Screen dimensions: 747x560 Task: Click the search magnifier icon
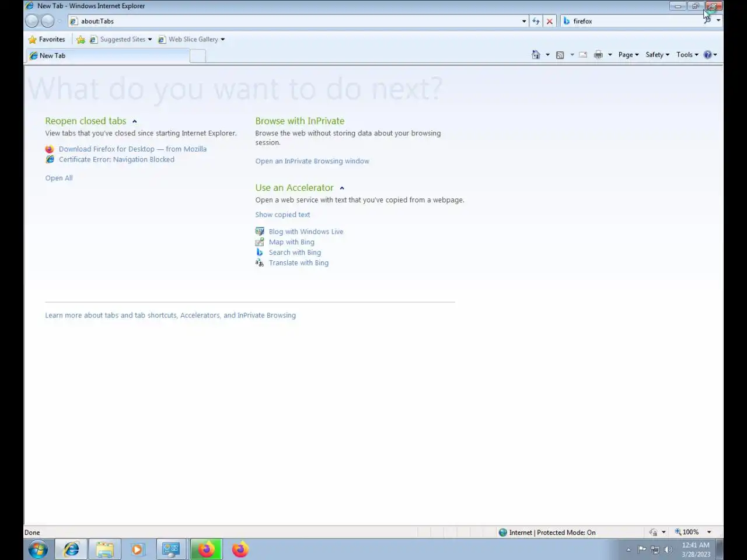pyautogui.click(x=707, y=21)
